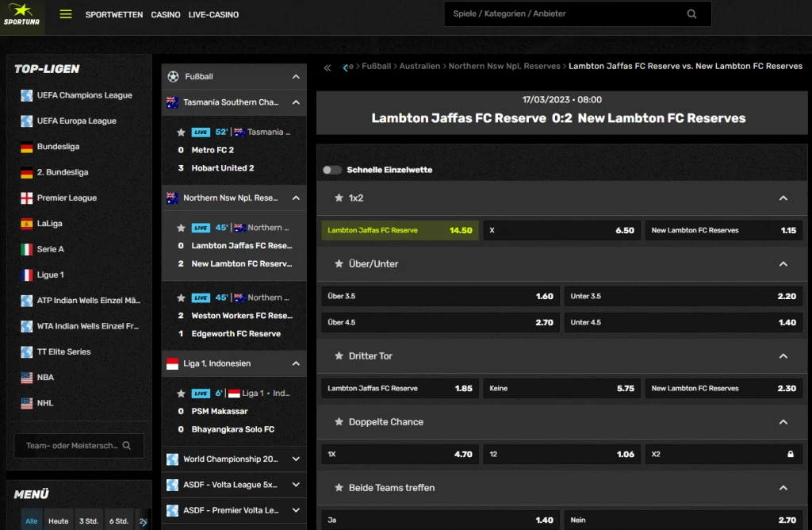Select Keine third goal at 5.75
This screenshot has width=812, height=530.
562,388
